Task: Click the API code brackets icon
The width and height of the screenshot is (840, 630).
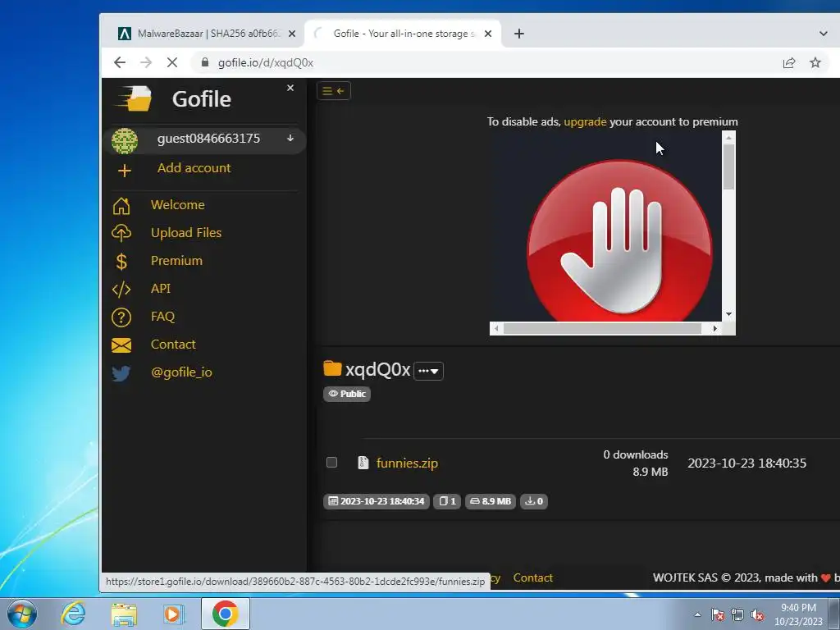Action: pyautogui.click(x=121, y=290)
